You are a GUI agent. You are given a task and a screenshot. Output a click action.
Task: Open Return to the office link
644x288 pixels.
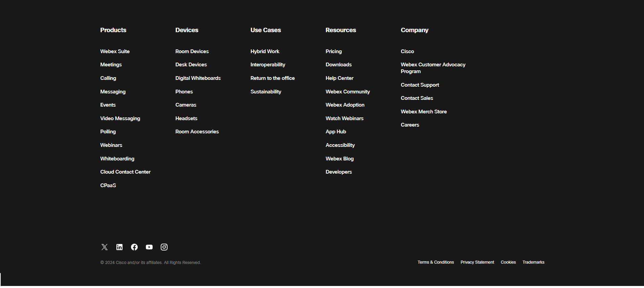[273, 78]
